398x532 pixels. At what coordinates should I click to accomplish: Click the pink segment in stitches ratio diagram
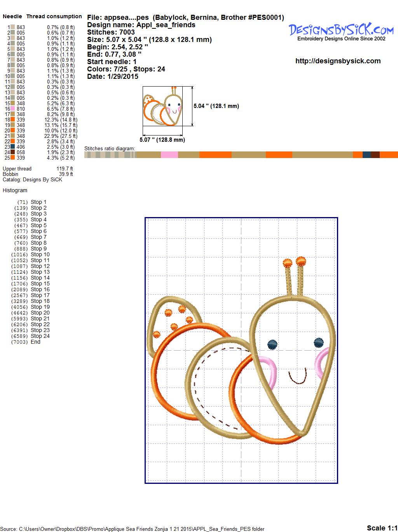point(169,155)
